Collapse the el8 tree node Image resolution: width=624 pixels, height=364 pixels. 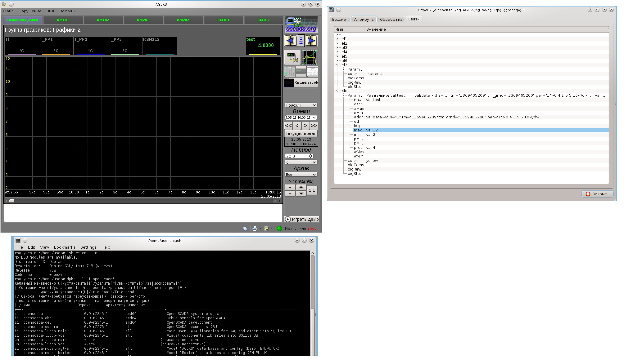point(337,91)
